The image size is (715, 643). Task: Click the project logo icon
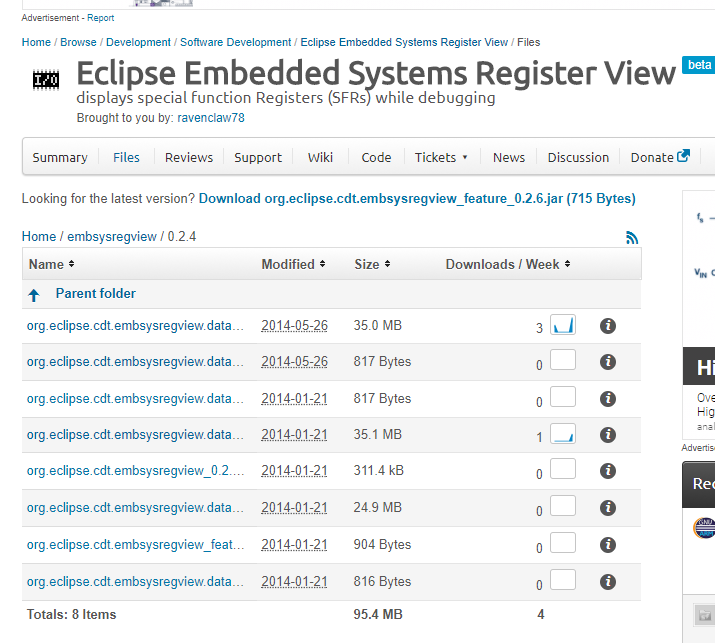coord(46,79)
